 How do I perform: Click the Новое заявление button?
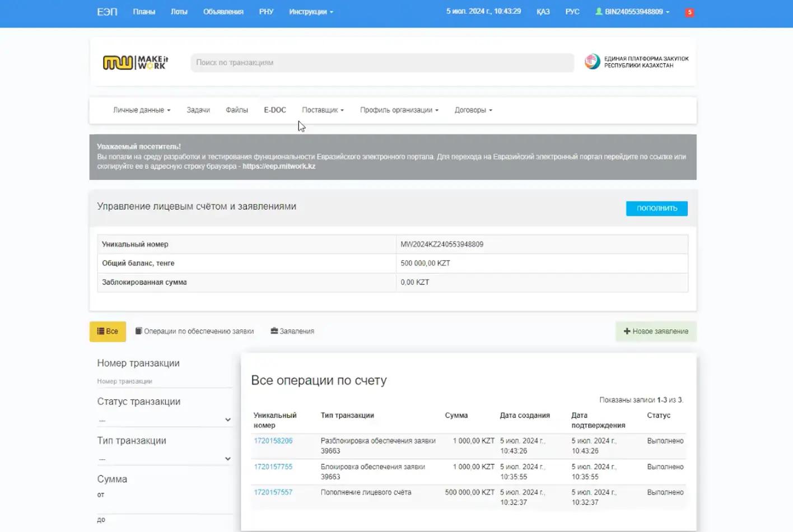pos(656,332)
